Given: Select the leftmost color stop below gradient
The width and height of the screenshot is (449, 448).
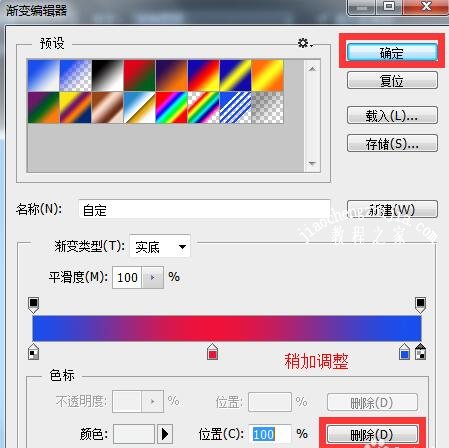Looking at the screenshot, I should pos(33,352).
